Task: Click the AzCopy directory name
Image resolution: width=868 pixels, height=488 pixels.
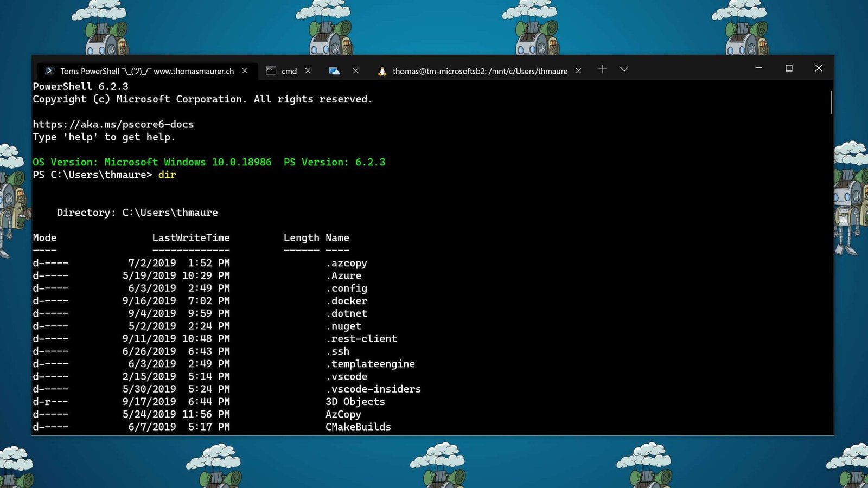Action: [343, 414]
